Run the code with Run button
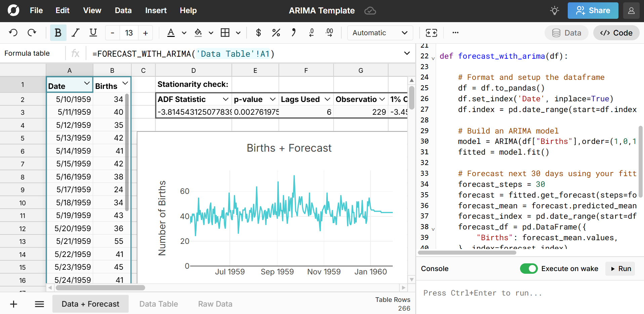The height and width of the screenshot is (314, 644). click(620, 269)
